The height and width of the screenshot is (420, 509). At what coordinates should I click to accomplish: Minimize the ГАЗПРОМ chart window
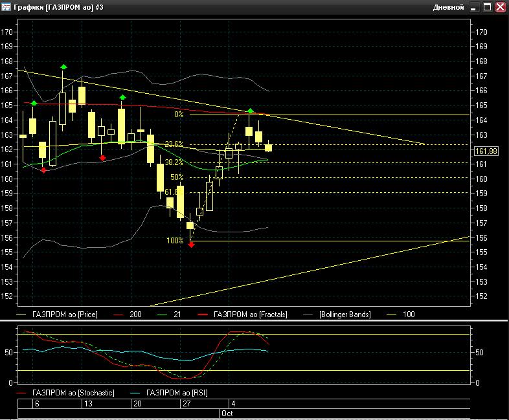(473, 7)
